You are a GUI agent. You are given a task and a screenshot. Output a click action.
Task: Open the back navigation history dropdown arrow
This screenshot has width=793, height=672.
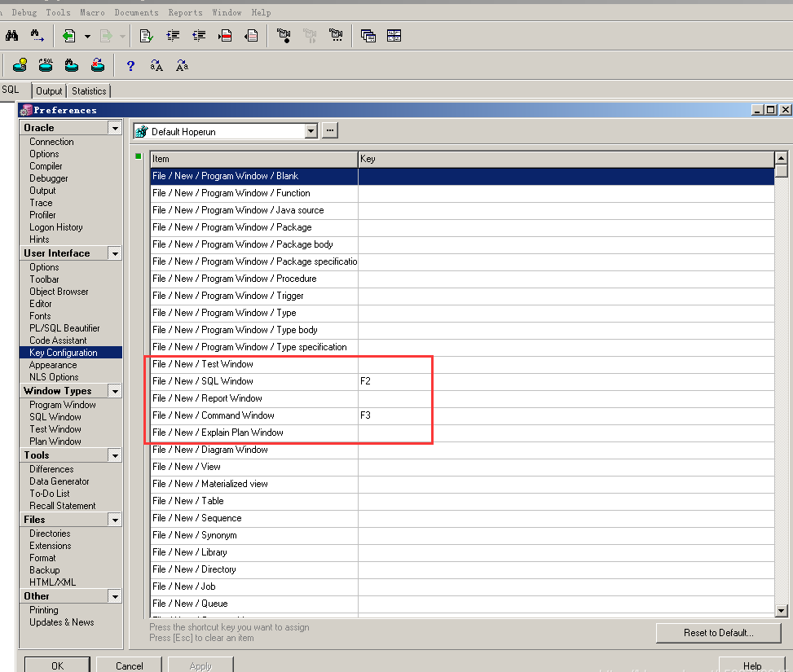coord(87,37)
